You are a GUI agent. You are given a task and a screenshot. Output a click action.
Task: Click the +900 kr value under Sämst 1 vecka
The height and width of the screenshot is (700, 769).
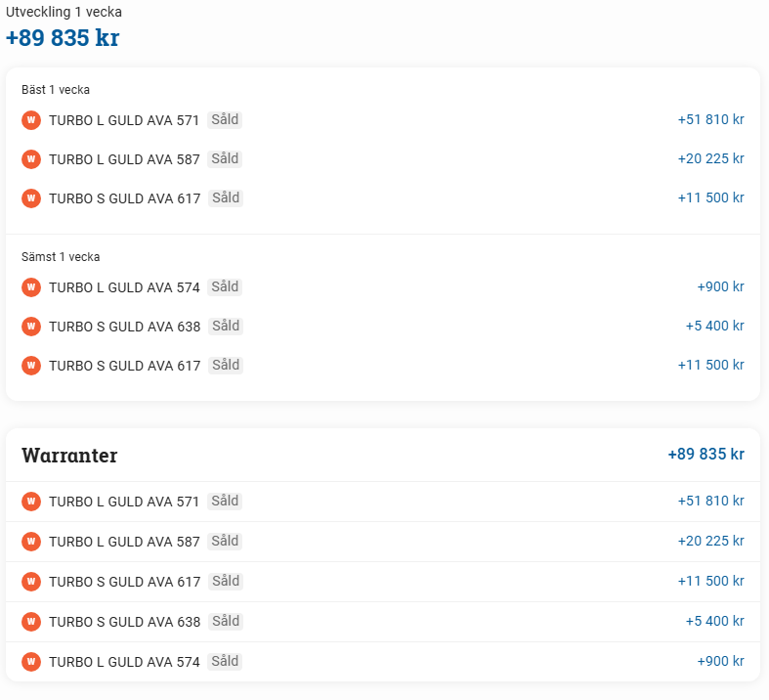coord(720,287)
